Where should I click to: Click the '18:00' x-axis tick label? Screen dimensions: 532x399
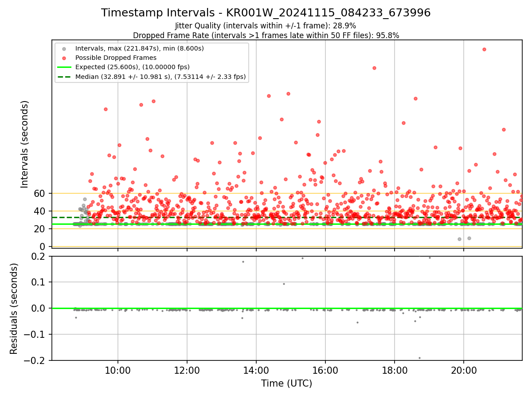[395, 371]
